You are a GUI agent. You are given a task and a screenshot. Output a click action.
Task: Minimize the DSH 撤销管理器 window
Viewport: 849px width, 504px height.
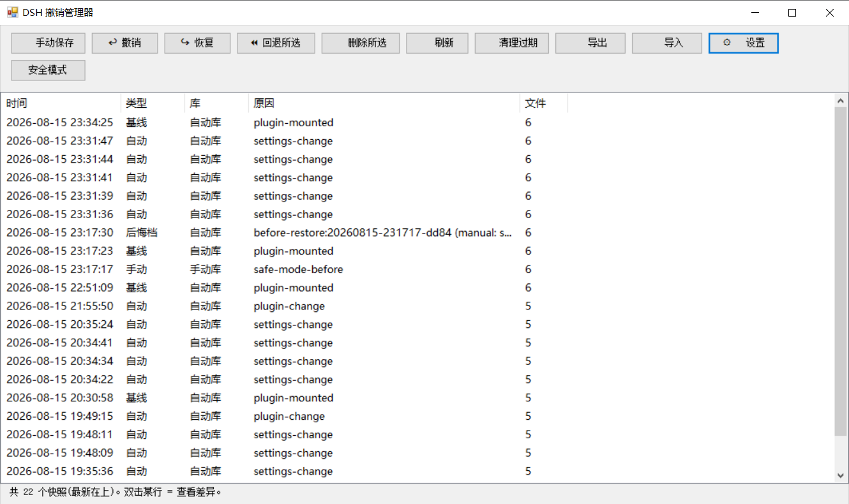point(755,12)
